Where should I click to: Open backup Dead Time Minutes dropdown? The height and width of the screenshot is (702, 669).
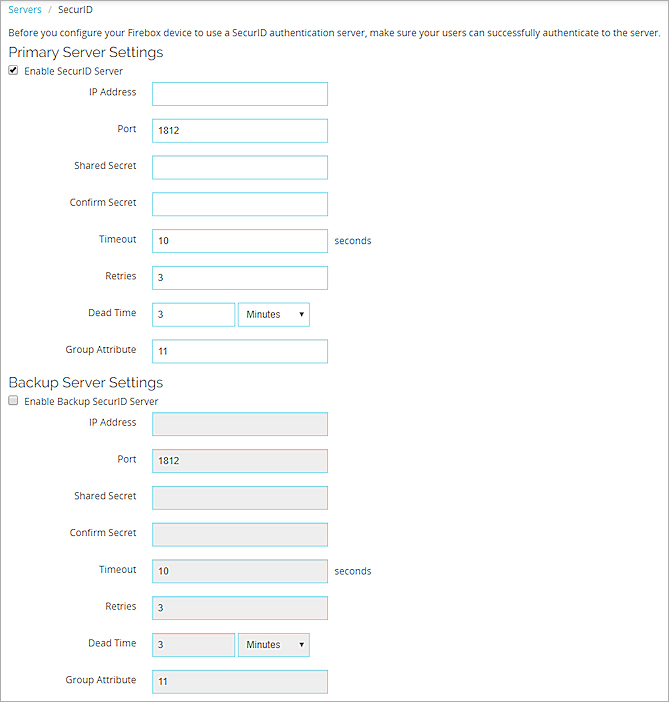[x=273, y=645]
